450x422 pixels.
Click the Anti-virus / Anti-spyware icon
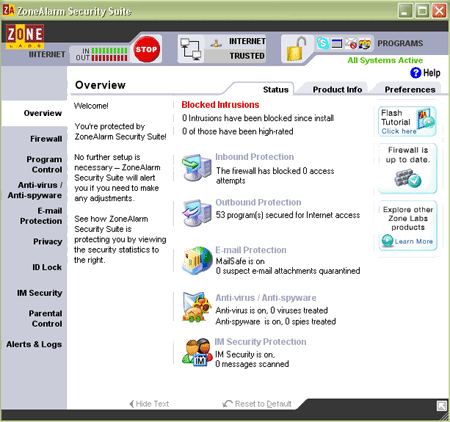pyautogui.click(x=197, y=307)
